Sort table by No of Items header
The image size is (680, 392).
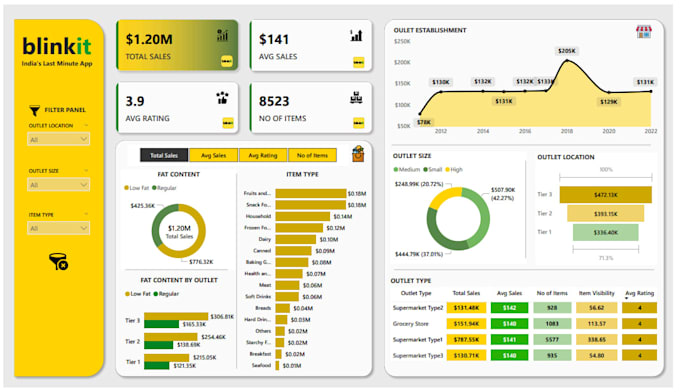pos(552,293)
